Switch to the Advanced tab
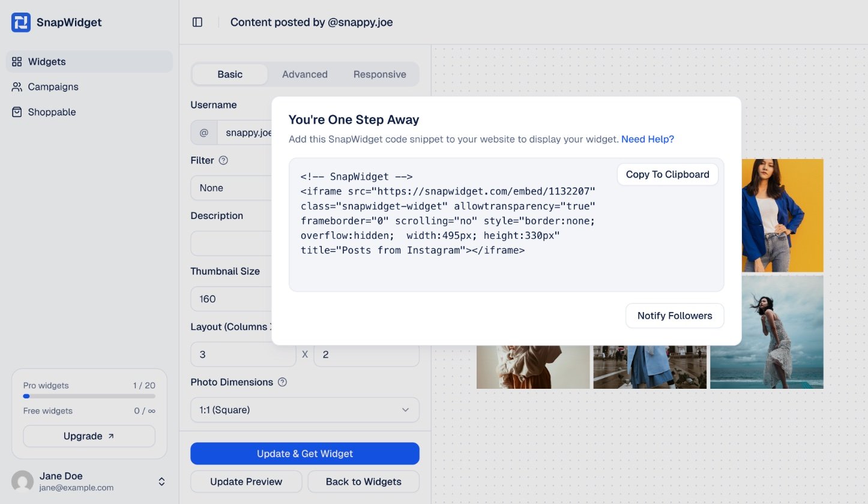This screenshot has height=504, width=868. pos(305,74)
